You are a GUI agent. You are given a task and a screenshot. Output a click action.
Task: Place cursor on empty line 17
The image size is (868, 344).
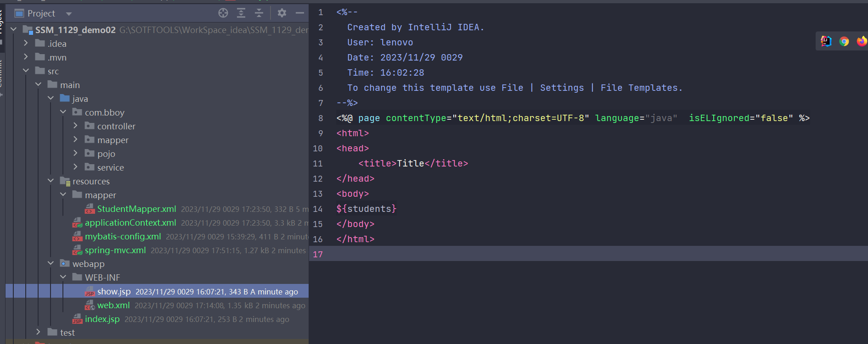pyautogui.click(x=588, y=254)
